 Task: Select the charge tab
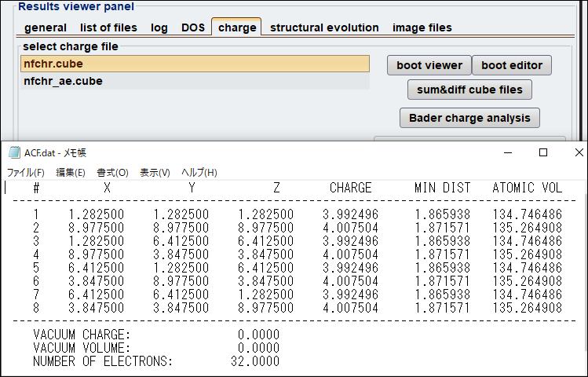tap(236, 27)
